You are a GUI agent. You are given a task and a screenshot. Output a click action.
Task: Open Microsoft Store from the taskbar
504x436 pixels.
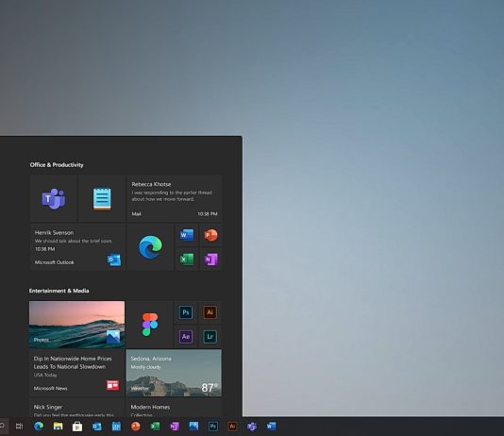(77, 427)
